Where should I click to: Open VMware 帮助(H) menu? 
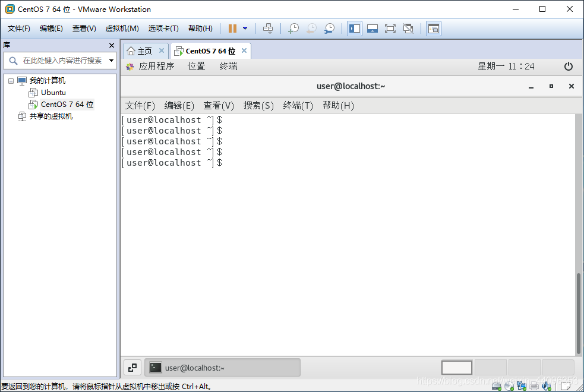pyautogui.click(x=200, y=29)
